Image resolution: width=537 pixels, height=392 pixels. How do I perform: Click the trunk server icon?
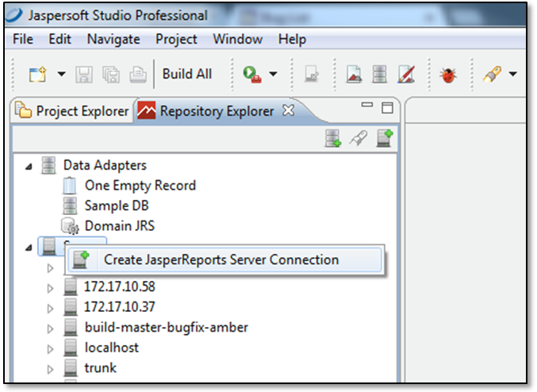(71, 367)
